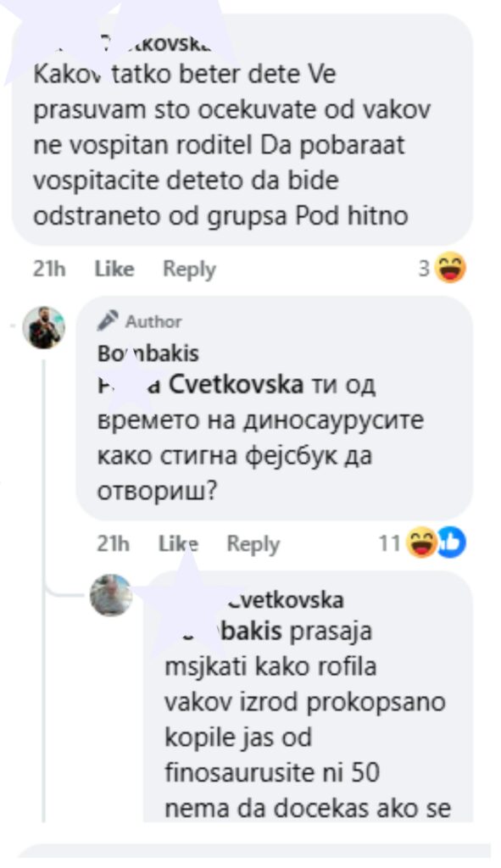View the 3 reactions count
This screenshot has height=868, width=501.
tap(424, 269)
